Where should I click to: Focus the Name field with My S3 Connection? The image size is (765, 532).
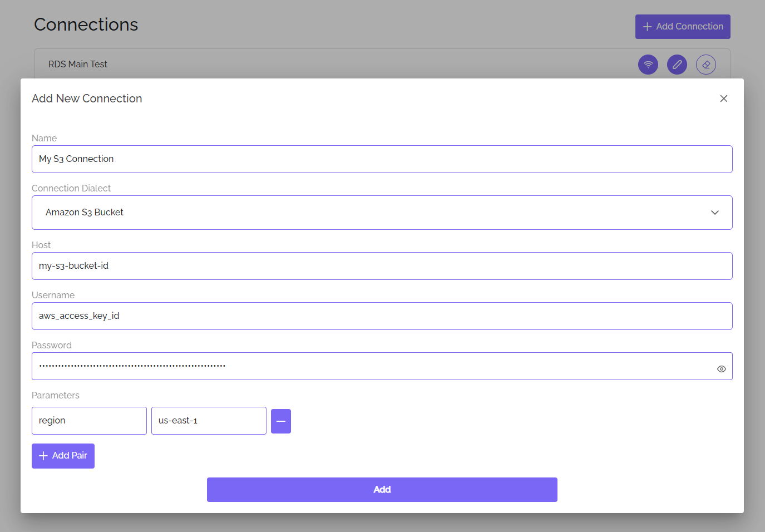[382, 159]
